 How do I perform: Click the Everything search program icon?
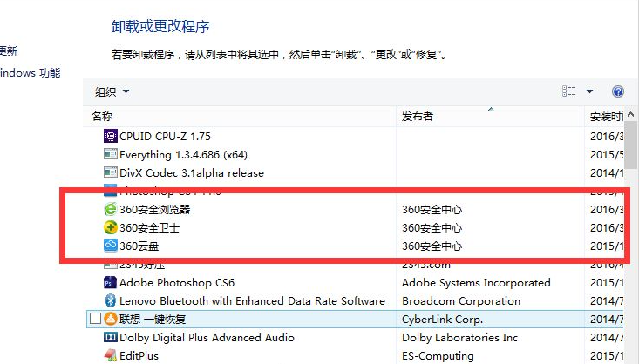point(110,154)
